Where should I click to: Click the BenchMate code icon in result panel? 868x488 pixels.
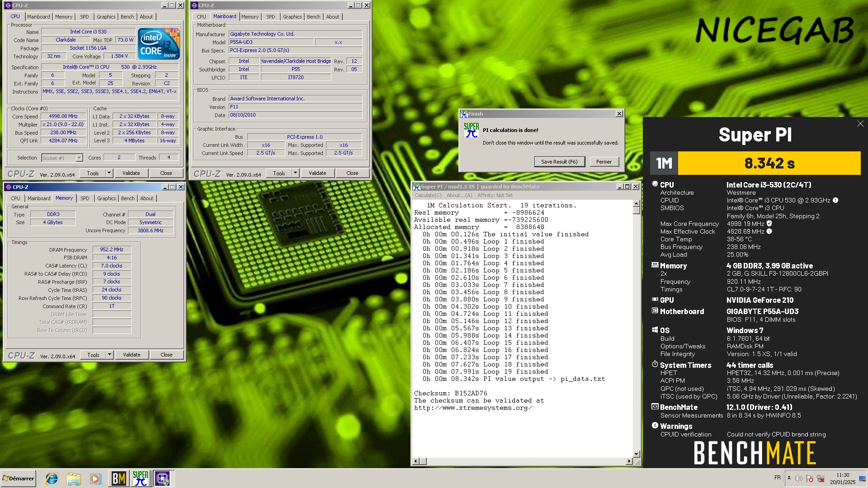(x=655, y=407)
